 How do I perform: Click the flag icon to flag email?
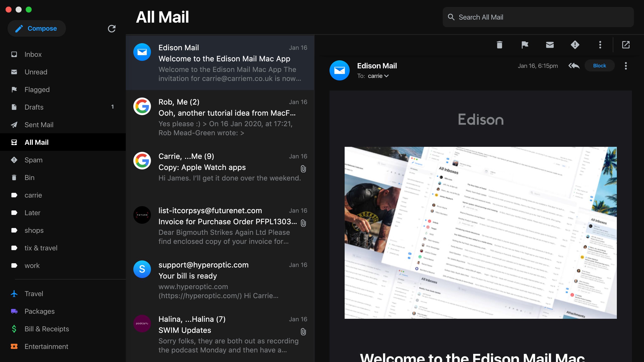pyautogui.click(x=525, y=45)
